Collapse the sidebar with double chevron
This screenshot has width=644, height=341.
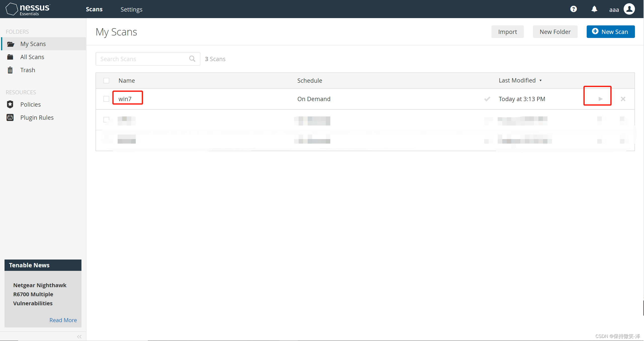click(79, 336)
